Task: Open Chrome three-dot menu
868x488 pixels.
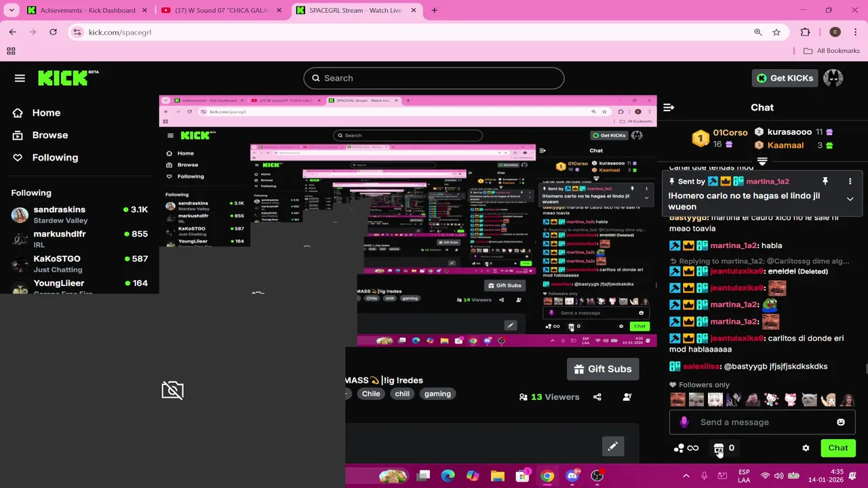Action: click(x=856, y=32)
